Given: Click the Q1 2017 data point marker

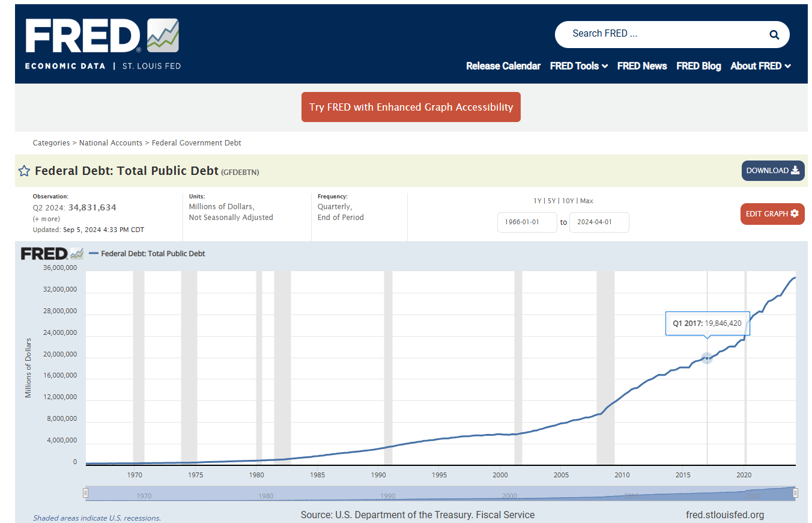Looking at the screenshot, I should [707, 358].
